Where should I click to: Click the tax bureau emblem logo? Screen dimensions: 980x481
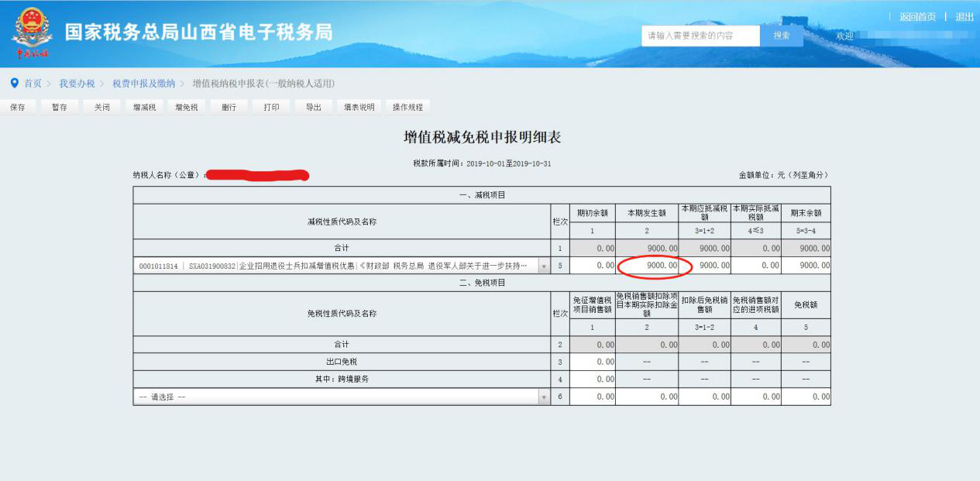pos(32,33)
